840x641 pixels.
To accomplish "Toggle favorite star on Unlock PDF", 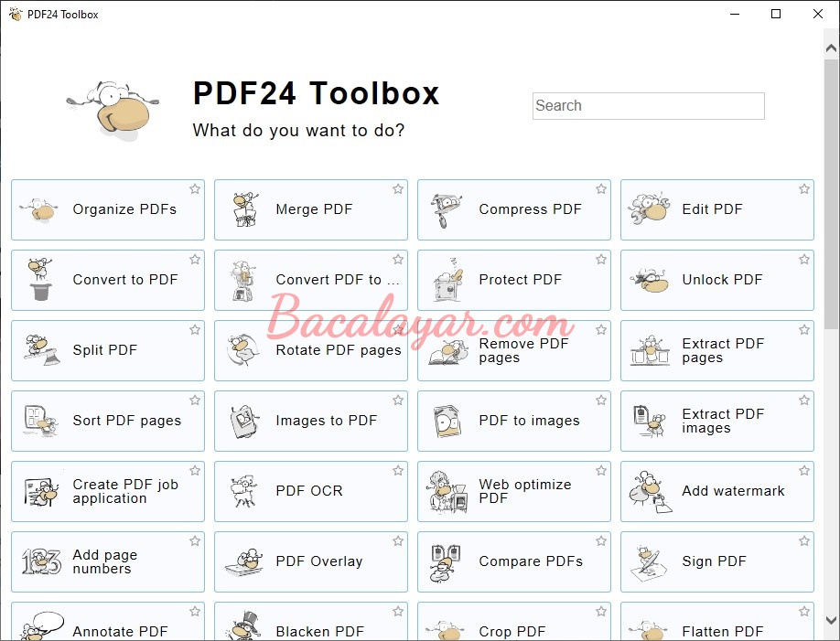I will [x=804, y=260].
